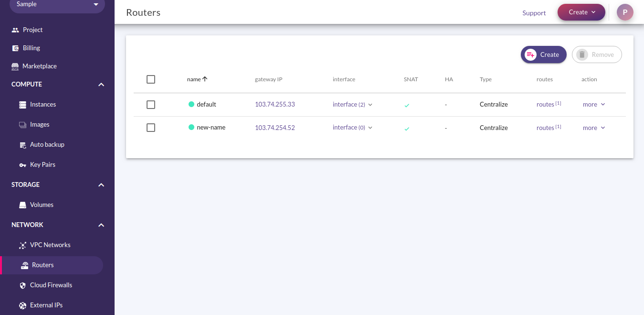Click Centralize type for new-name router
This screenshot has height=315, width=644.
point(494,128)
